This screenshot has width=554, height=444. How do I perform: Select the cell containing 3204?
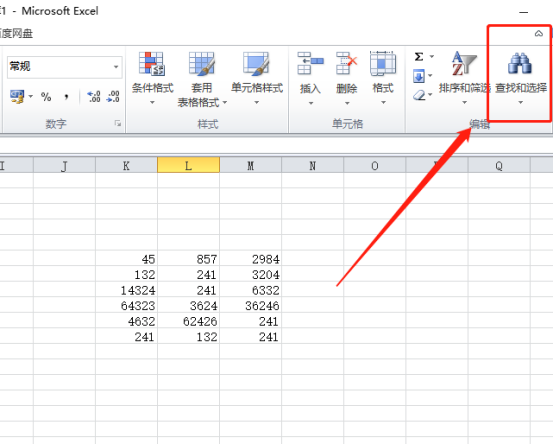coord(251,274)
